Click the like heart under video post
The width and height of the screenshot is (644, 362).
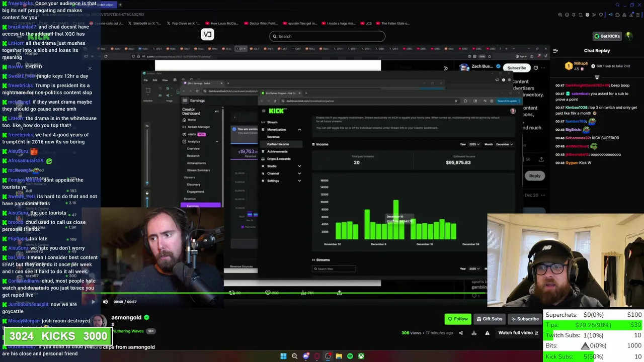[268, 293]
